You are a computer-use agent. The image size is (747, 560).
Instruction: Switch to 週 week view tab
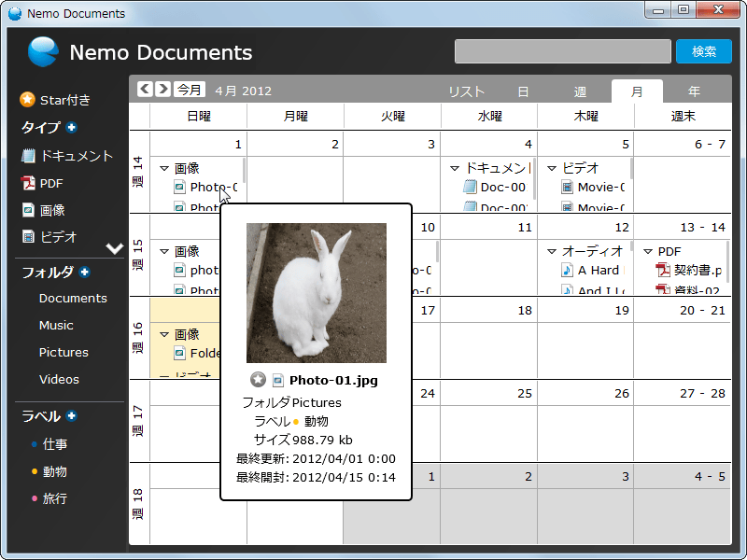tap(580, 91)
